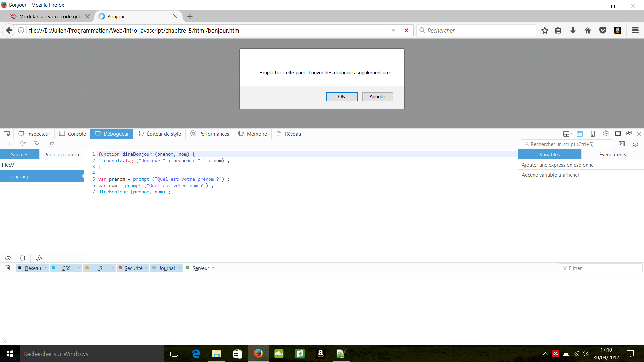Click the Resume/Pause execution icon in debugger
Viewport: 644px width, 362px height.
point(8,144)
